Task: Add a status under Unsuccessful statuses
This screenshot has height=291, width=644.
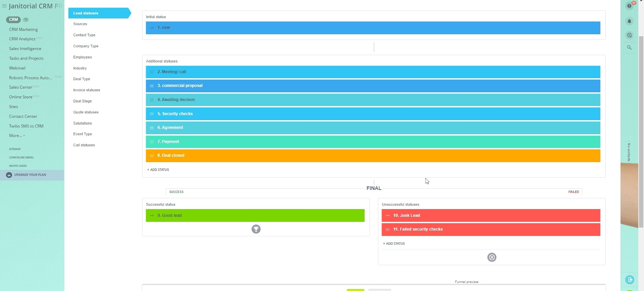Action: tap(394, 244)
